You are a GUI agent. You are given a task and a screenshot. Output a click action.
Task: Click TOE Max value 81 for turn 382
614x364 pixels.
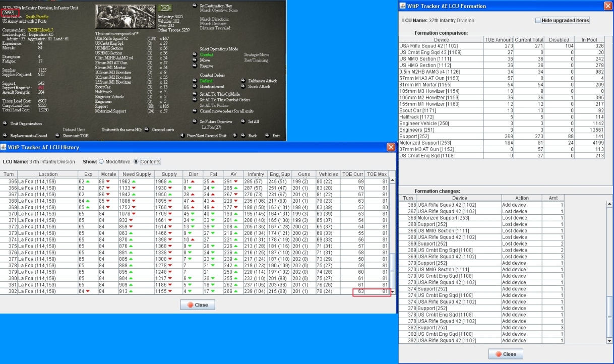point(377,291)
